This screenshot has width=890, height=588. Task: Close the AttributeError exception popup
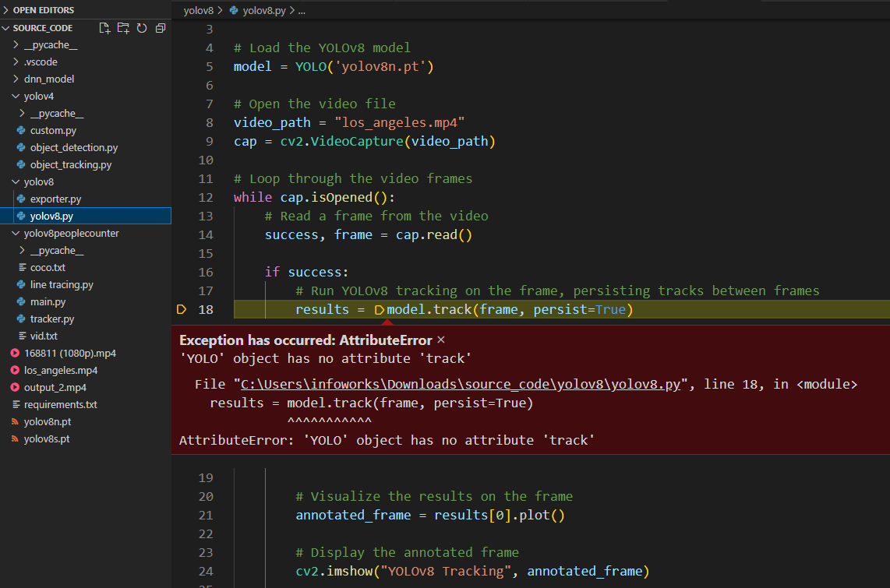coord(440,340)
